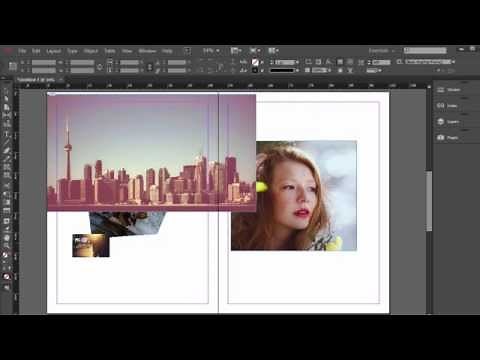Select the Selection tool in toolbox
The image size is (480, 360).
(6, 91)
